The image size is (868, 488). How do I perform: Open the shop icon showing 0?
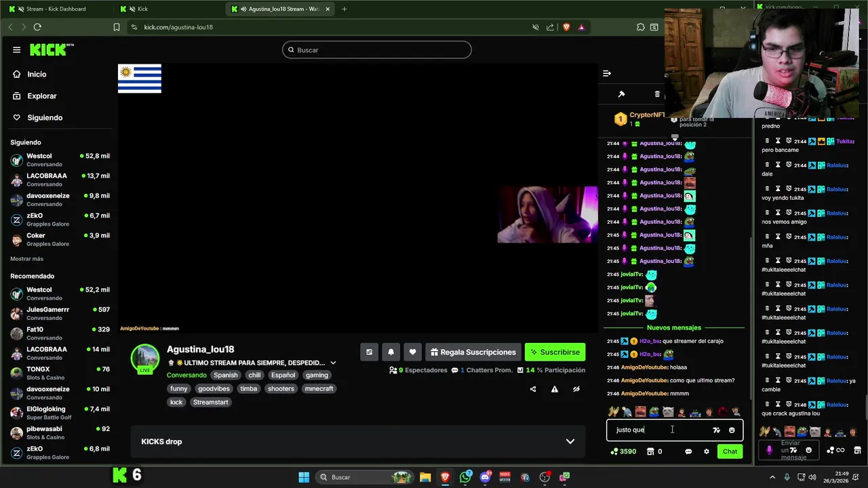click(x=654, y=451)
